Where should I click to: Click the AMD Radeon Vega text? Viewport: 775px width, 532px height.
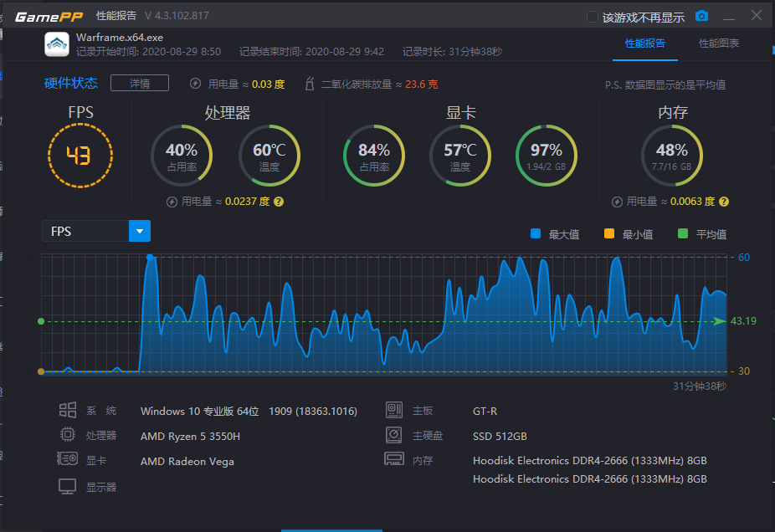coord(187,462)
